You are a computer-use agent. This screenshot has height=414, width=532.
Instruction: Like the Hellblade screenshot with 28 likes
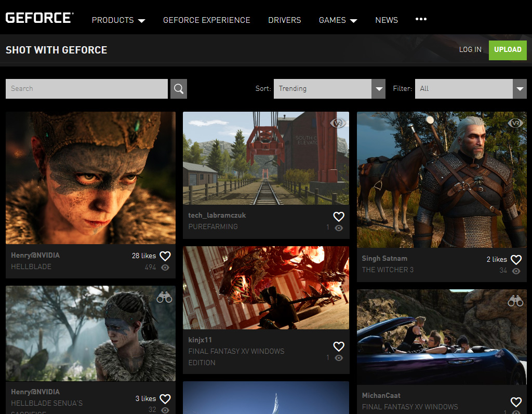pyautogui.click(x=165, y=256)
